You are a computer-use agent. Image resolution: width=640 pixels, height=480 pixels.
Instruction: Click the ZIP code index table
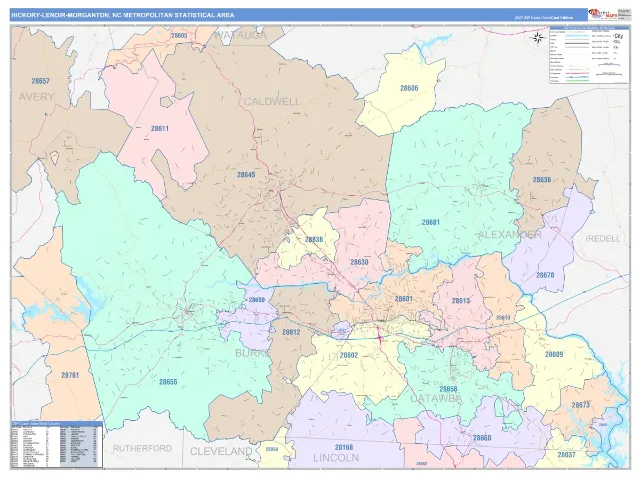[x=57, y=444]
